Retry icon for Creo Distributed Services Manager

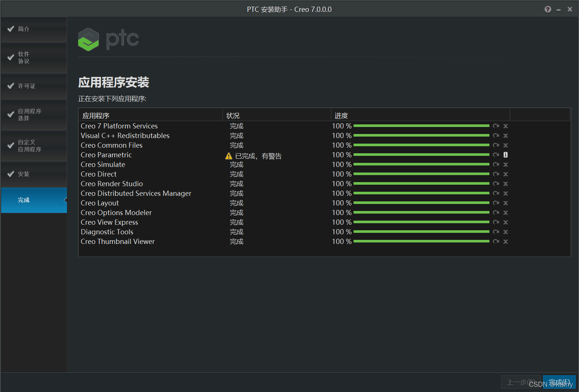pyautogui.click(x=496, y=193)
